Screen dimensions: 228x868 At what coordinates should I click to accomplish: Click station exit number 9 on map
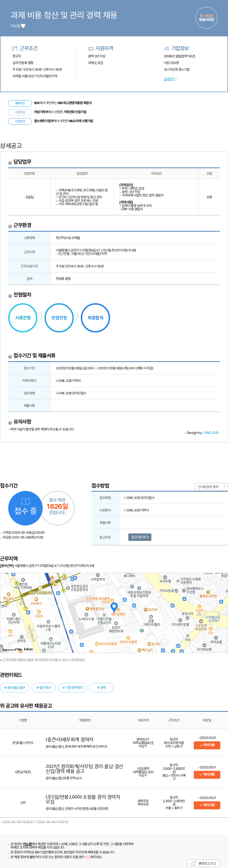16,583
